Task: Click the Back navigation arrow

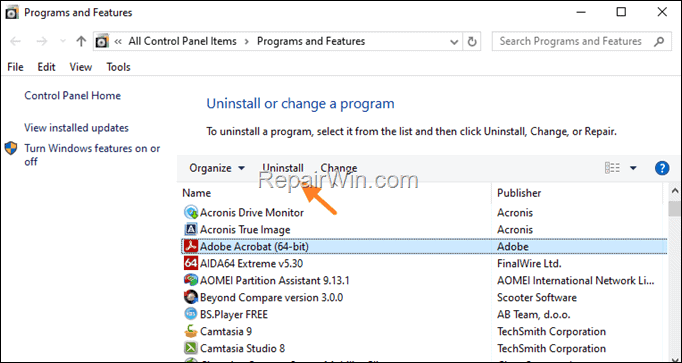Action: point(15,41)
